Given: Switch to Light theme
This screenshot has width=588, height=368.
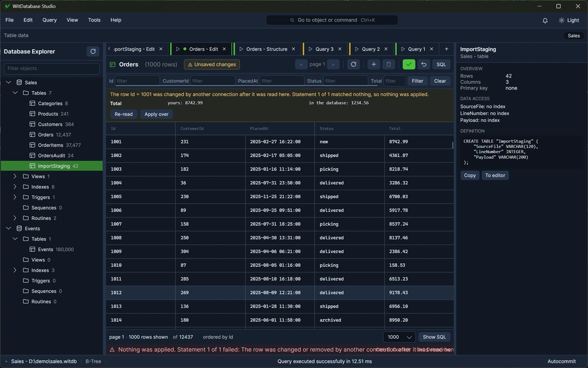Looking at the screenshot, I should tap(569, 20).
